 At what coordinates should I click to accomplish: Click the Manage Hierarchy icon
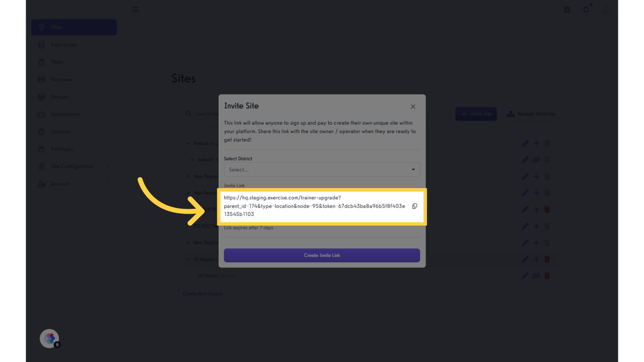tap(511, 114)
